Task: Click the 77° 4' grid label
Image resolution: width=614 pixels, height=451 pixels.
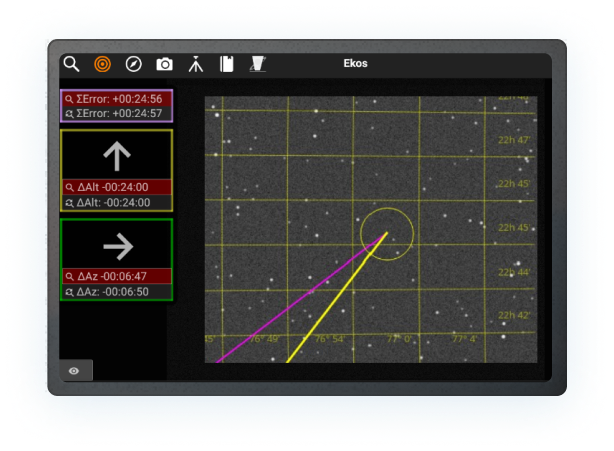Action: [464, 339]
